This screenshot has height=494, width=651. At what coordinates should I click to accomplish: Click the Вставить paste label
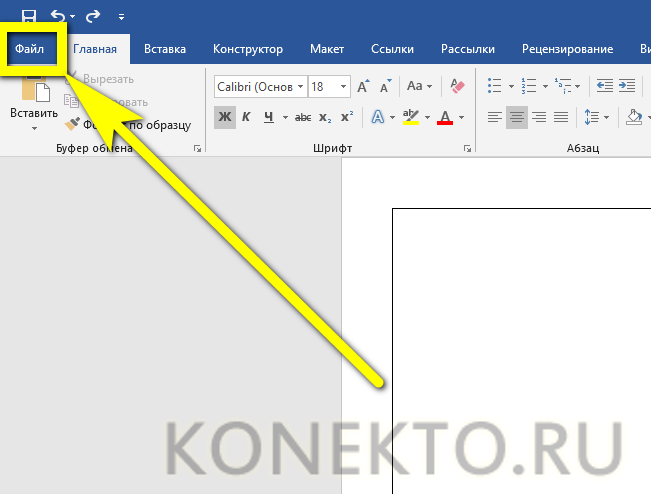click(x=34, y=113)
